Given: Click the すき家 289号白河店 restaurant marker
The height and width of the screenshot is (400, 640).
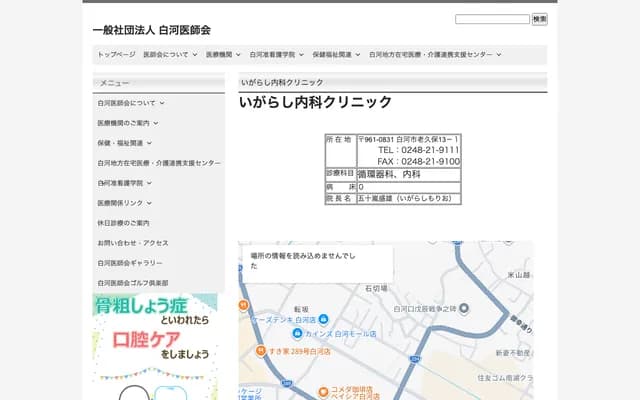Looking at the screenshot, I should click(260, 351).
